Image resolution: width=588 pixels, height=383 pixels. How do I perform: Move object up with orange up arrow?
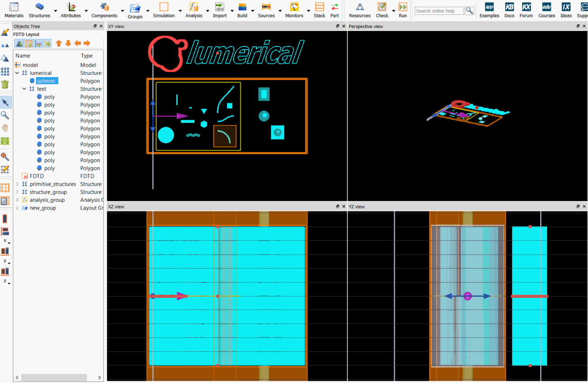(59, 43)
